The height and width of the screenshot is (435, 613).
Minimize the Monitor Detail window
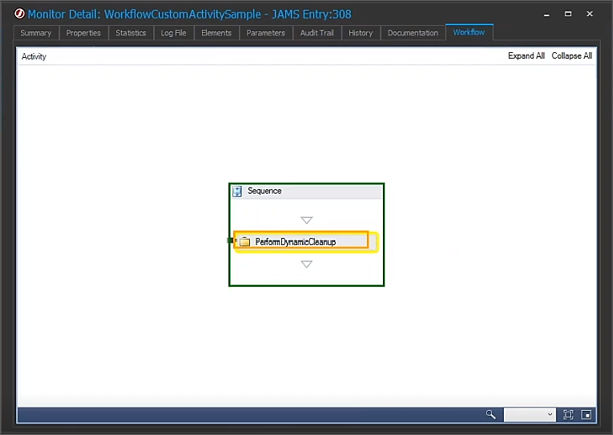click(547, 14)
